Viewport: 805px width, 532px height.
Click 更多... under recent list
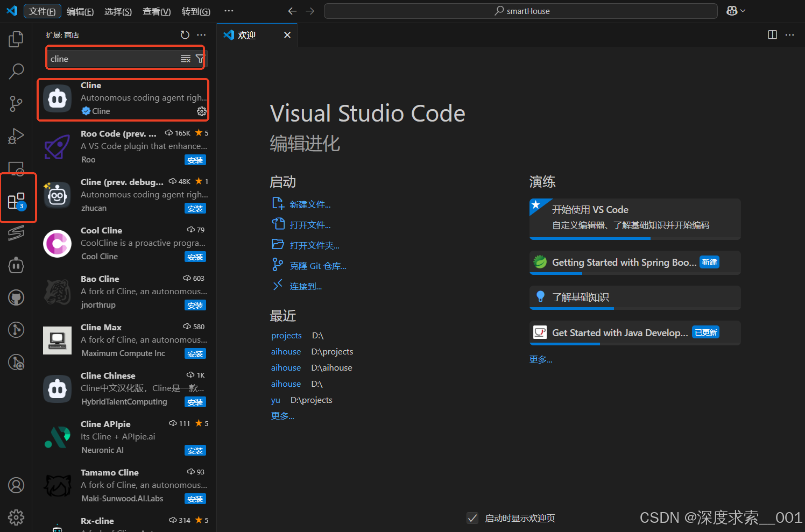283,416
